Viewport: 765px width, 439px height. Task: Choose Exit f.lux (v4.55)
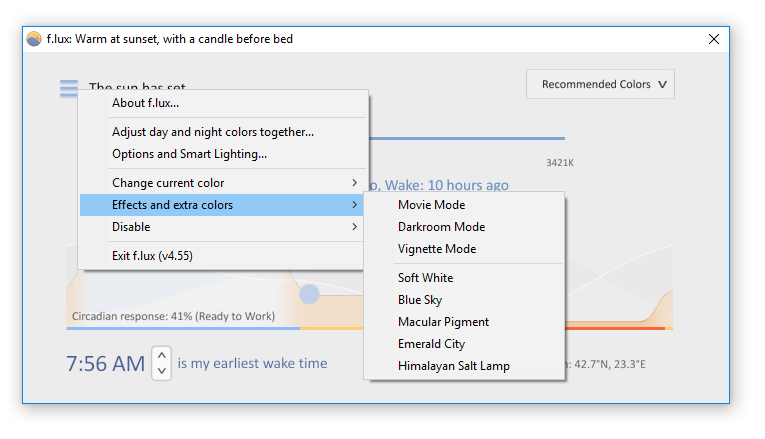(x=221, y=256)
